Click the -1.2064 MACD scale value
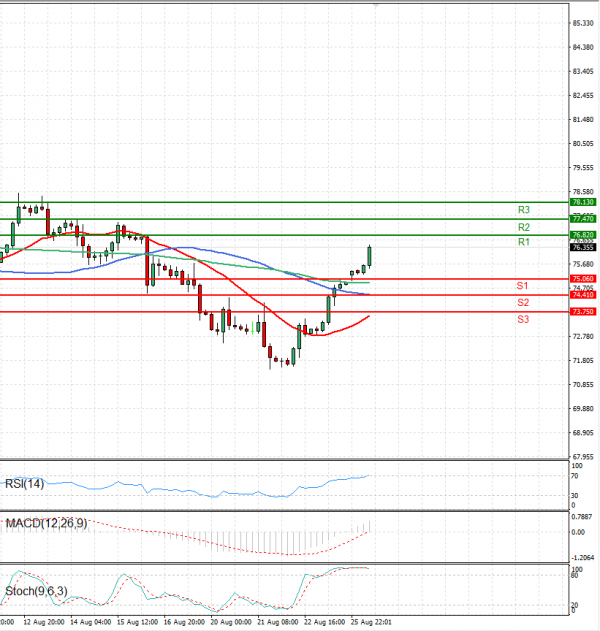 tap(583, 558)
